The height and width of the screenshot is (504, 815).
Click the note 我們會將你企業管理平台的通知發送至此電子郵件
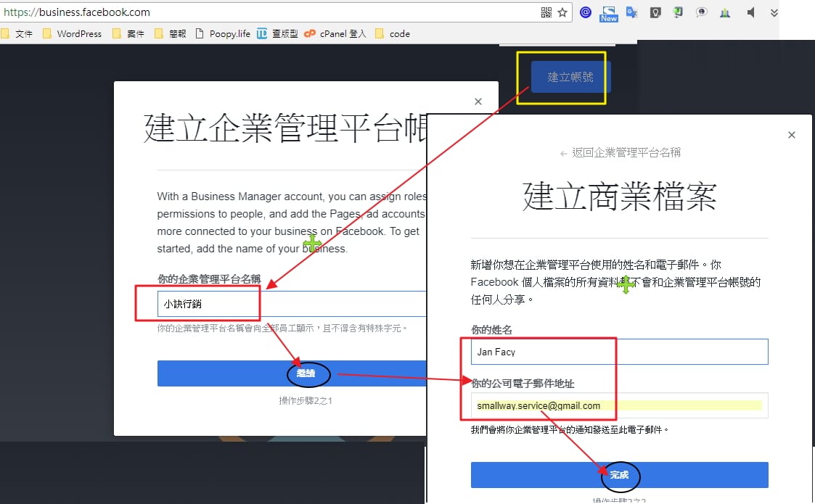pos(570,430)
